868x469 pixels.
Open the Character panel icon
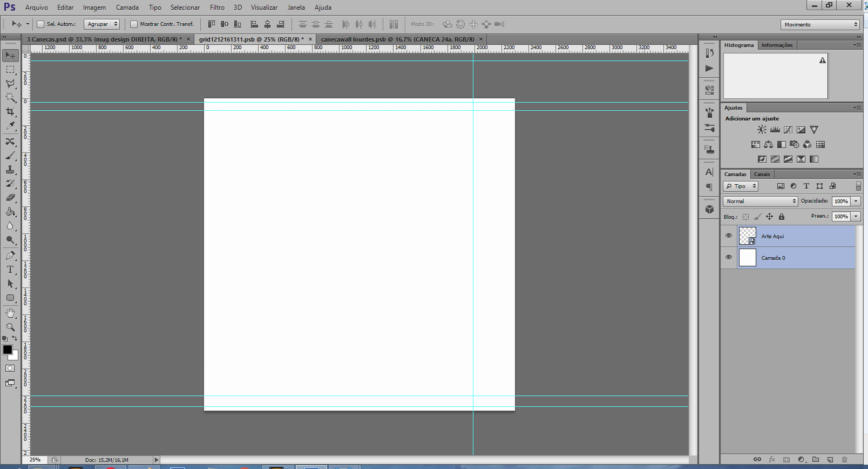tap(709, 172)
